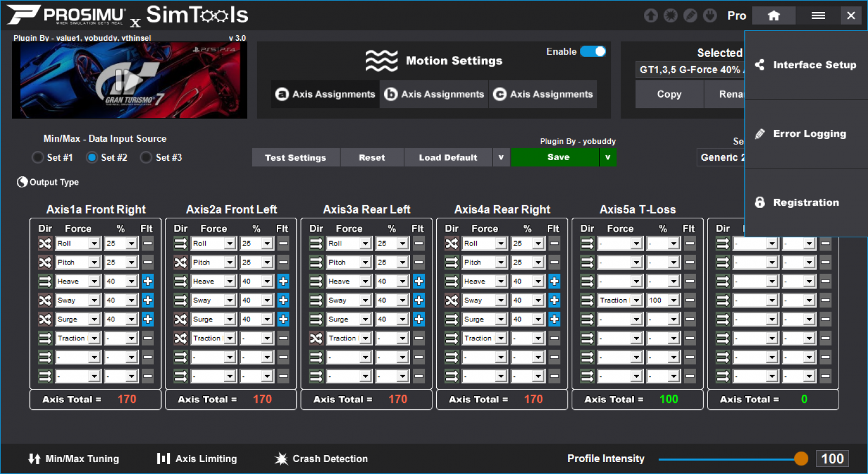Select Set #1 data input source
The height and width of the screenshot is (474, 868).
(x=38, y=157)
